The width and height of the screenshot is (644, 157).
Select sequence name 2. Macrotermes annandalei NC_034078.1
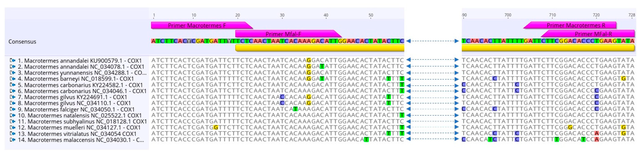point(81,67)
